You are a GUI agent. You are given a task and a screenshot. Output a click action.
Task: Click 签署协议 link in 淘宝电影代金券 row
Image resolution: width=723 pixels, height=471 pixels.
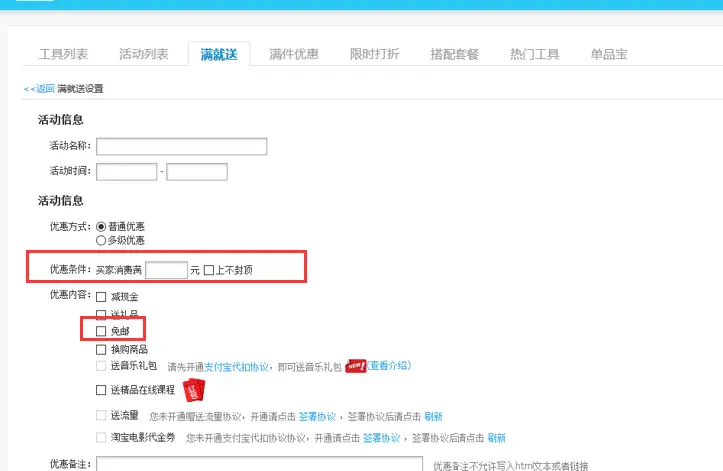click(381, 438)
